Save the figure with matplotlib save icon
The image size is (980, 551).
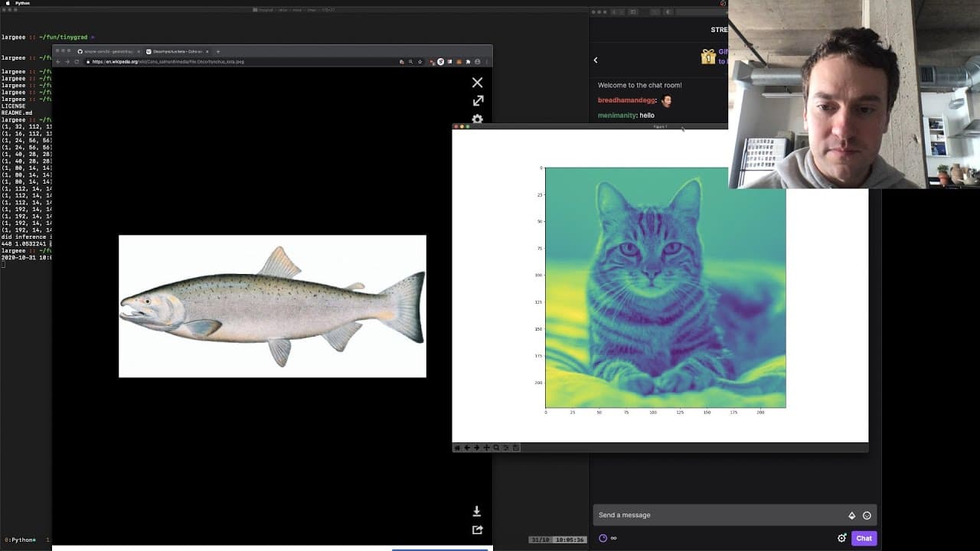[x=516, y=448]
